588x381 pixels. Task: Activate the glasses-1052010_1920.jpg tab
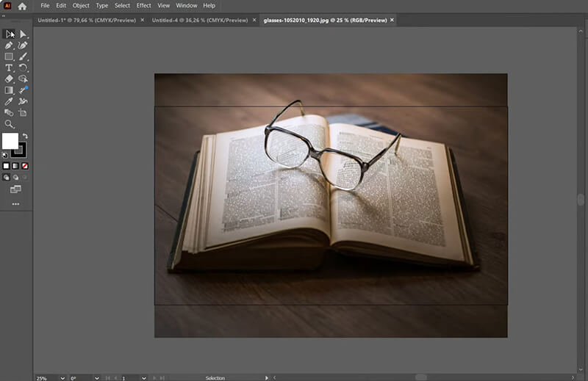[x=325, y=21]
